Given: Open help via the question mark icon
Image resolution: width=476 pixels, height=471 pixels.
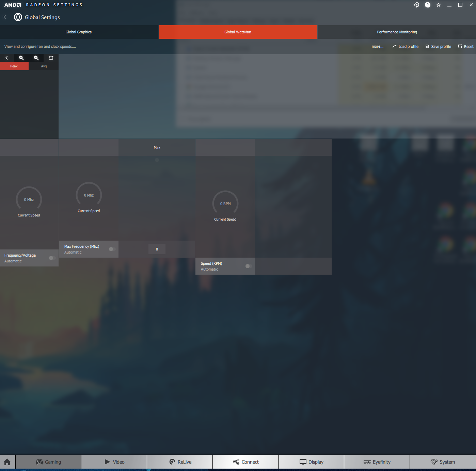Looking at the screenshot, I should 428,5.
